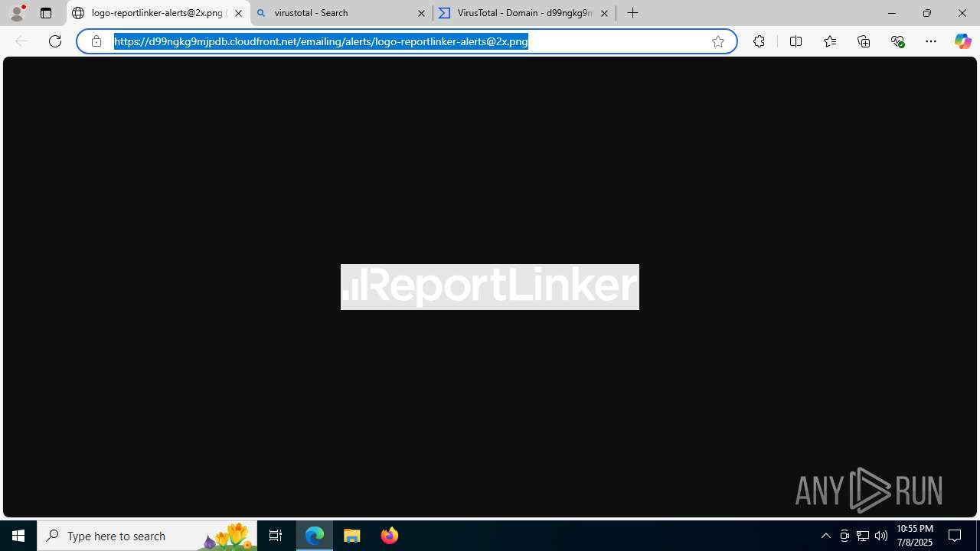This screenshot has height=551, width=980.
Task: Open Settings and more menu
Action: 931,41
